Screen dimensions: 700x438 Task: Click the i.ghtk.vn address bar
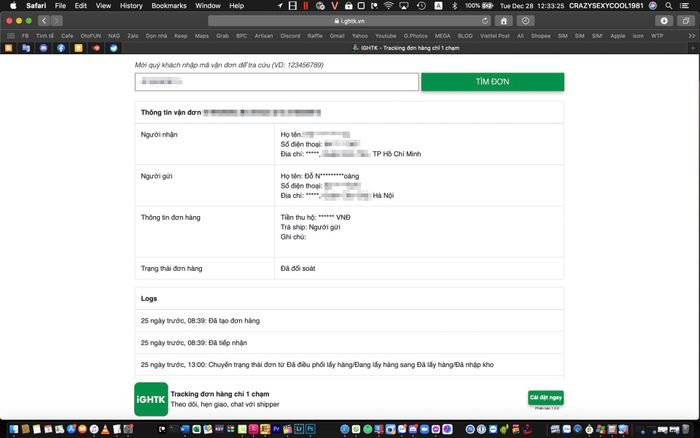(350, 20)
